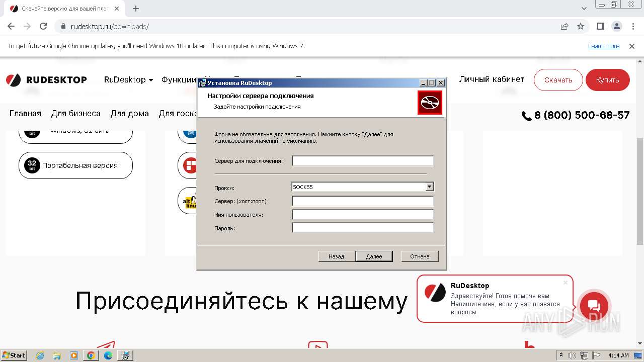Click the Learn more link
644x362 pixels.
[604, 46]
